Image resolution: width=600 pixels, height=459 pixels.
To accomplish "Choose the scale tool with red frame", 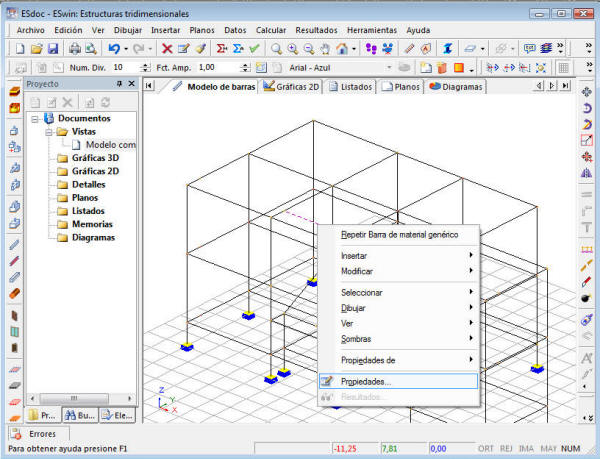I will click(x=586, y=140).
